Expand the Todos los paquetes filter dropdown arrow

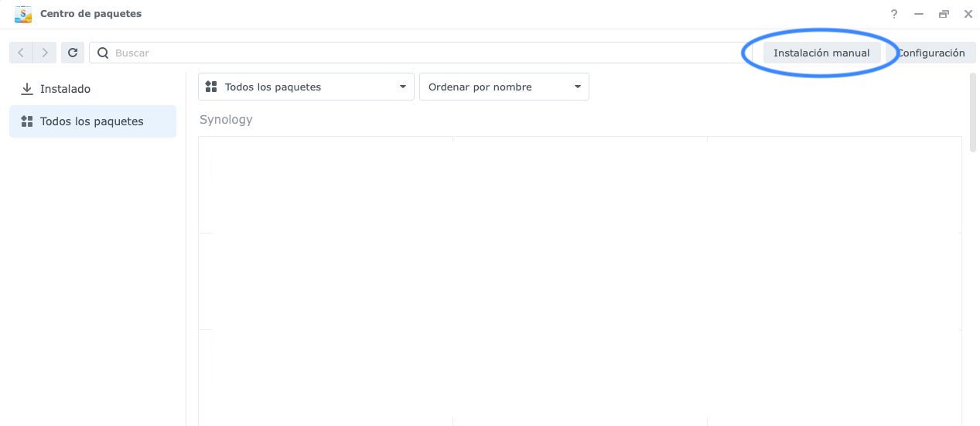pyautogui.click(x=402, y=87)
